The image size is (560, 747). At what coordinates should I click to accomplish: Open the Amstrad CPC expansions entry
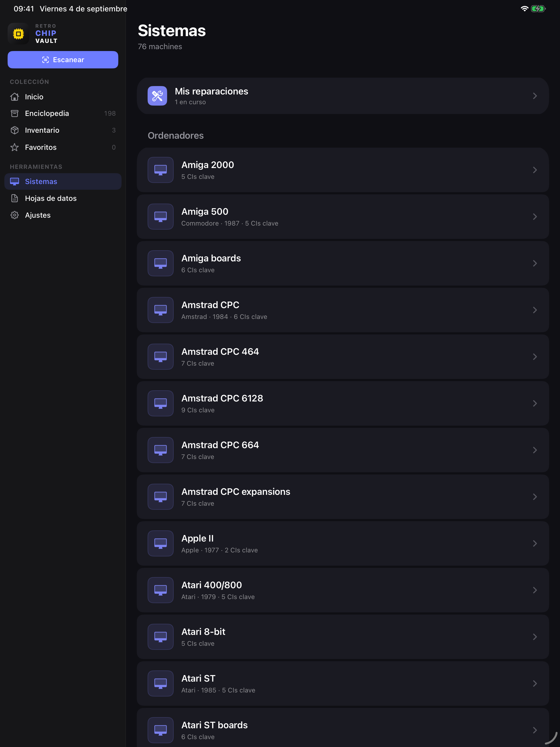[343, 497]
